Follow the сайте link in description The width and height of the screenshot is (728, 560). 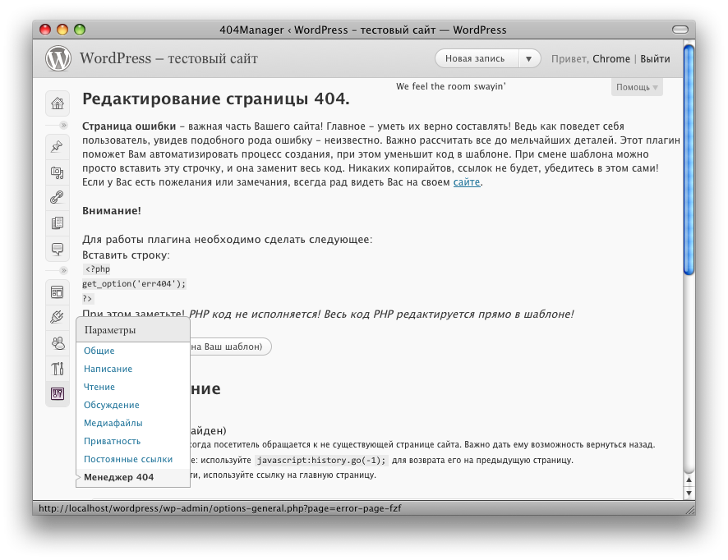point(467,182)
